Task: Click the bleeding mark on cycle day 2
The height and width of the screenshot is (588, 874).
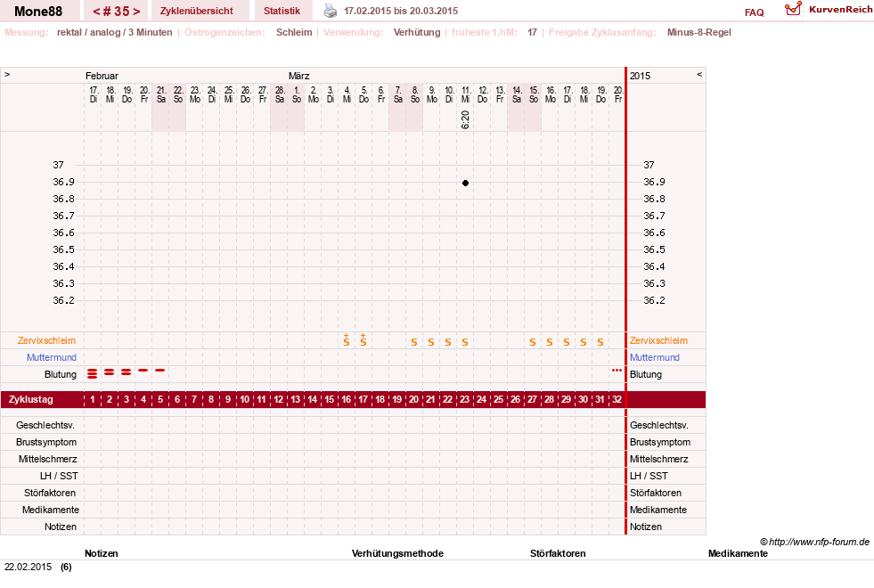Action: [110, 372]
